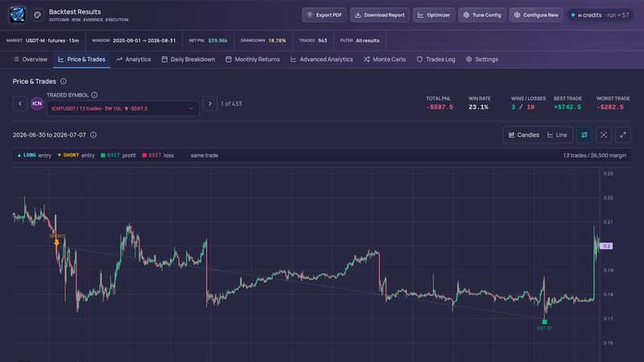This screenshot has width=644, height=362.
Task: Click the 2026-06-30 to 2026-07-07 date text
Action: point(49,134)
